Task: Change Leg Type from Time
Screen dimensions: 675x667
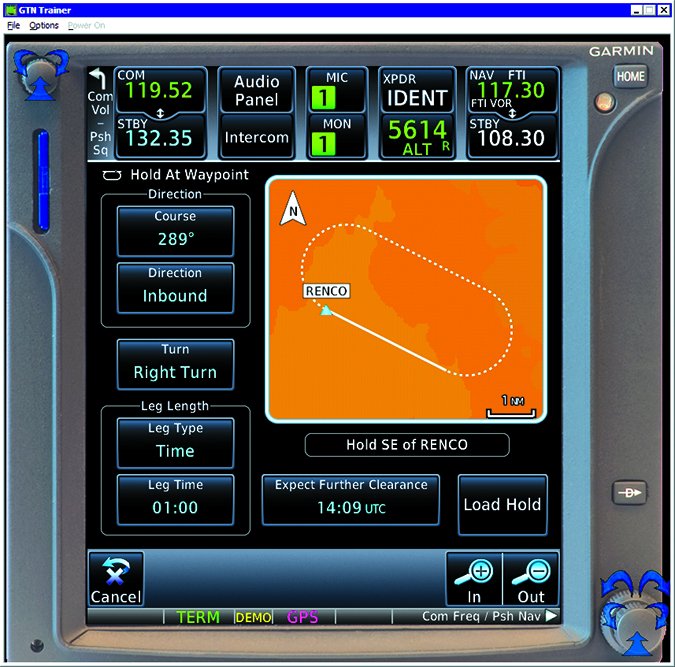Action: (175, 442)
